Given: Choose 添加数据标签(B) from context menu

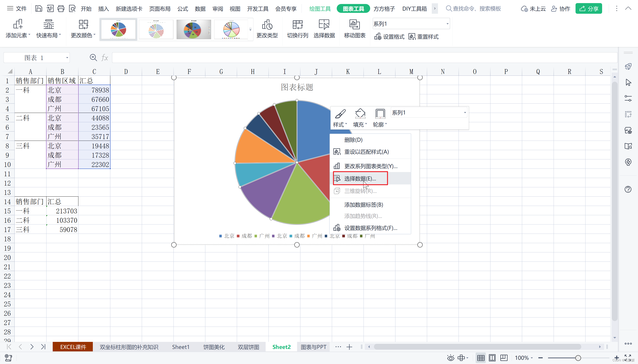Looking at the screenshot, I should coord(363,205).
